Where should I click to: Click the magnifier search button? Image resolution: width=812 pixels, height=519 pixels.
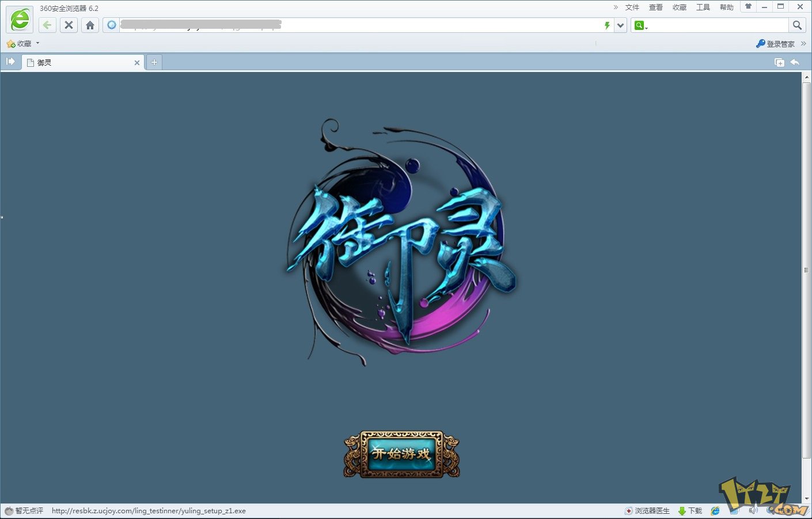[797, 25]
